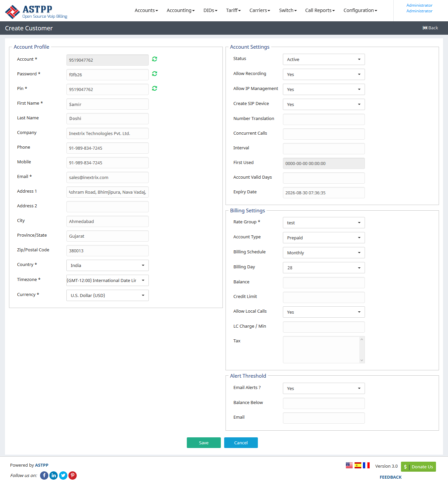This screenshot has height=485, width=448.
Task: Focus the Address 1 input field
Action: coord(107,192)
